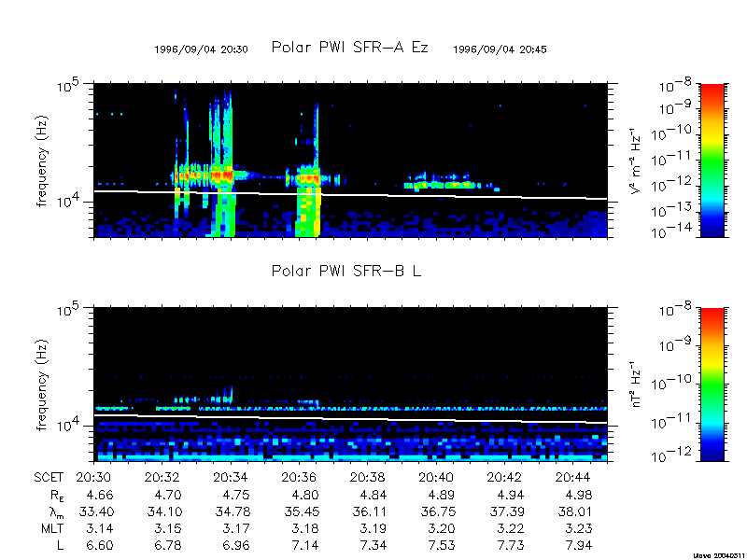Image resolution: width=747 pixels, height=560 pixels.
Task: Select the start timestamp 1996/09/04 20:30
Action: [201, 49]
